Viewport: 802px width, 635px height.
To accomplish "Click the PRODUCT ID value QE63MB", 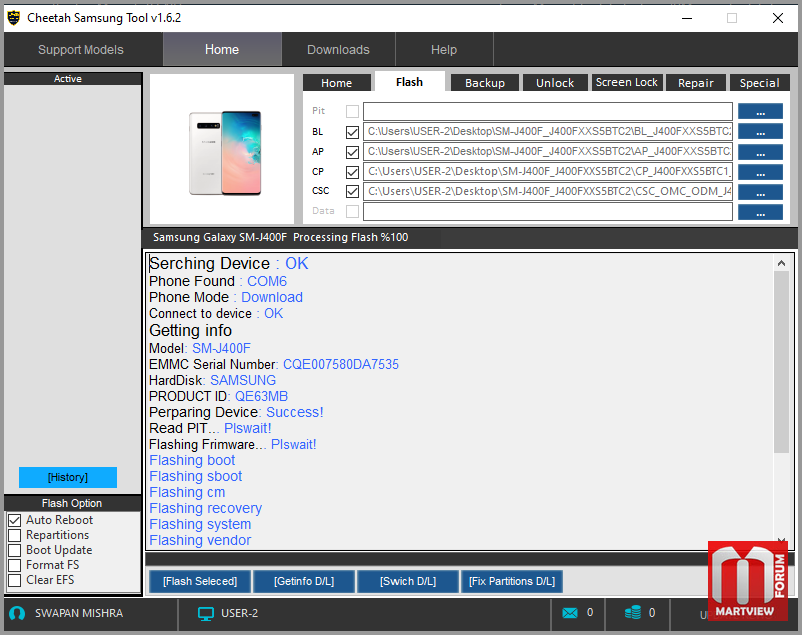I will coord(261,397).
